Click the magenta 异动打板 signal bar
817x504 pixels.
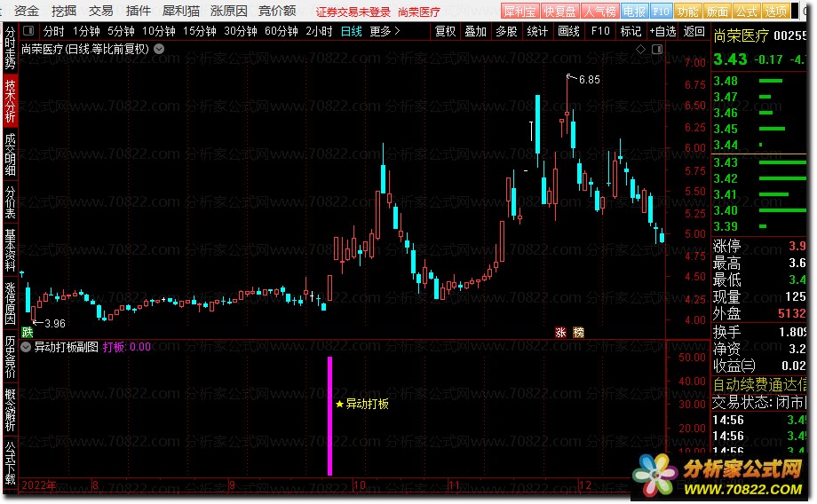point(329,416)
